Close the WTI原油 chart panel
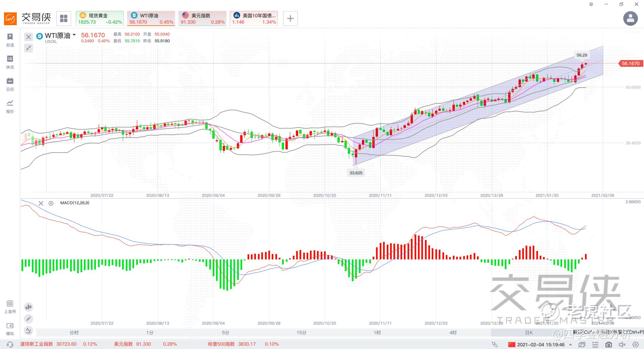This screenshot has width=644, height=349. point(29,37)
